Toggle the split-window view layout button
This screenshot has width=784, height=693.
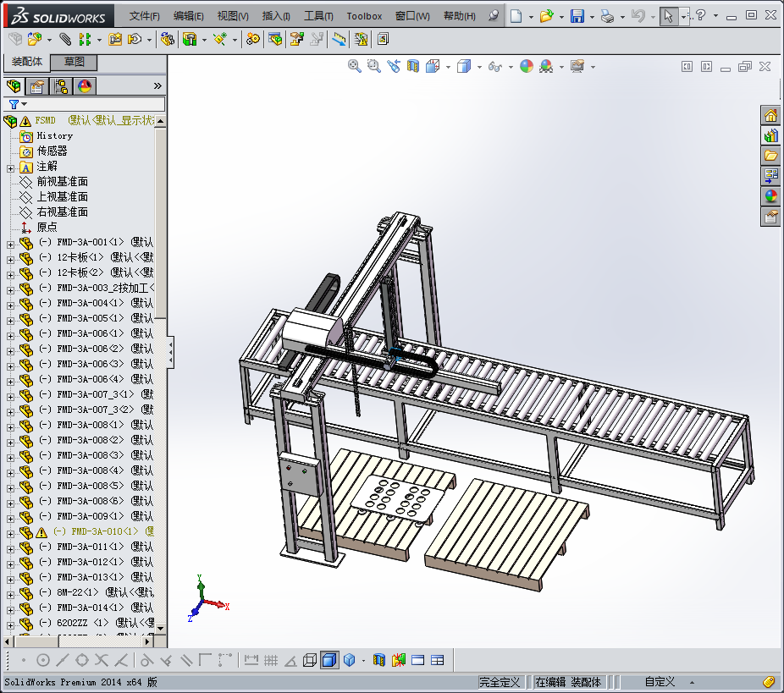coord(418,660)
